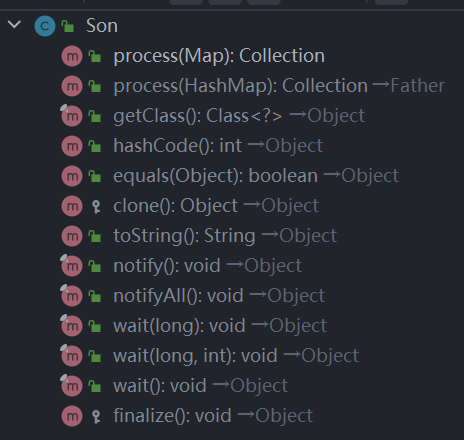Click protected key icon next to finalize()
The image size is (464, 440).
96,416
